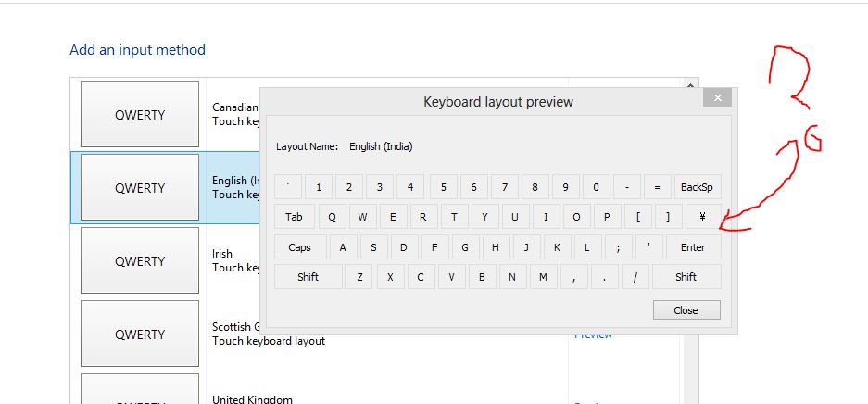Click the minus key
The image size is (868, 404).
[x=627, y=187]
